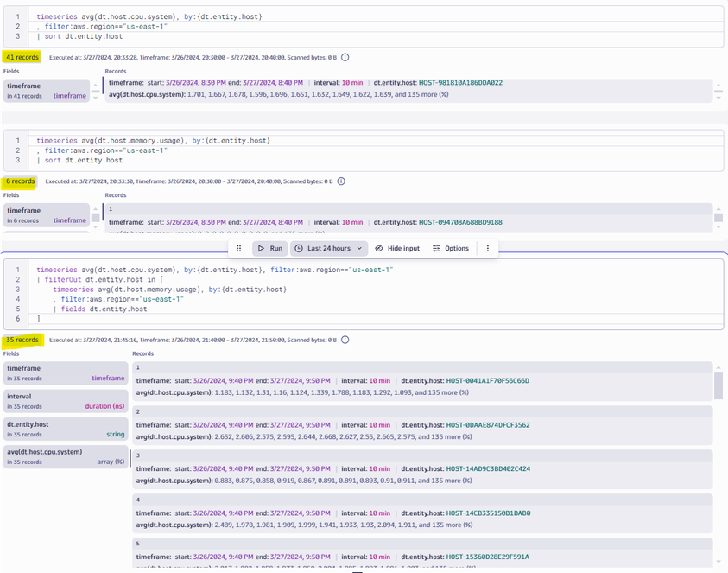
Task: Toggle Hide input for the query section
Action: click(x=397, y=248)
